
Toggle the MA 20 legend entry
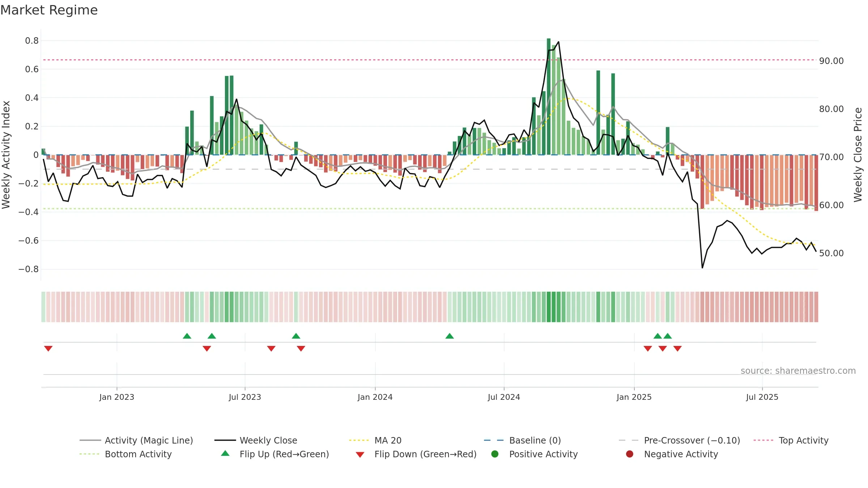pyautogui.click(x=375, y=440)
